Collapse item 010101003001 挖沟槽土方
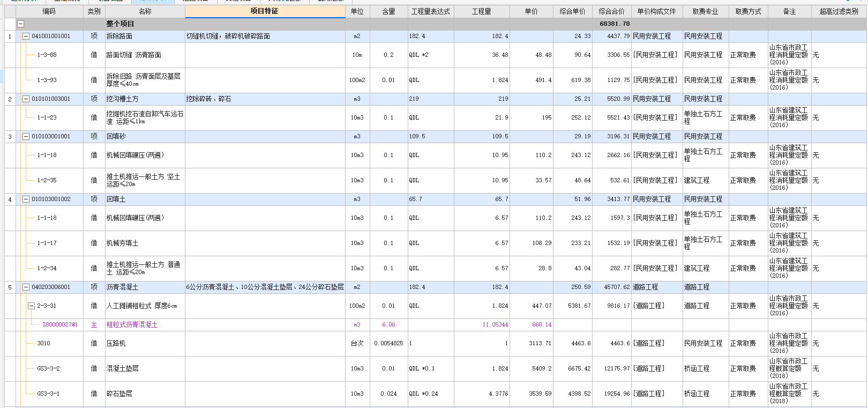This screenshot has height=408, width=868. 26,99
